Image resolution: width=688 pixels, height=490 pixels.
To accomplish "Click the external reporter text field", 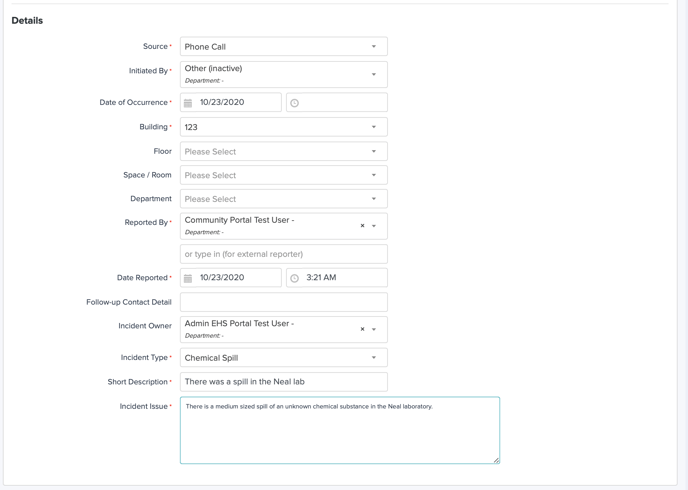I will [283, 254].
